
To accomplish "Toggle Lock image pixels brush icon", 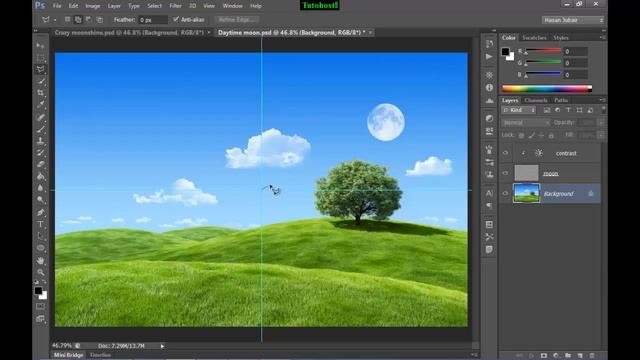I will click(x=531, y=135).
